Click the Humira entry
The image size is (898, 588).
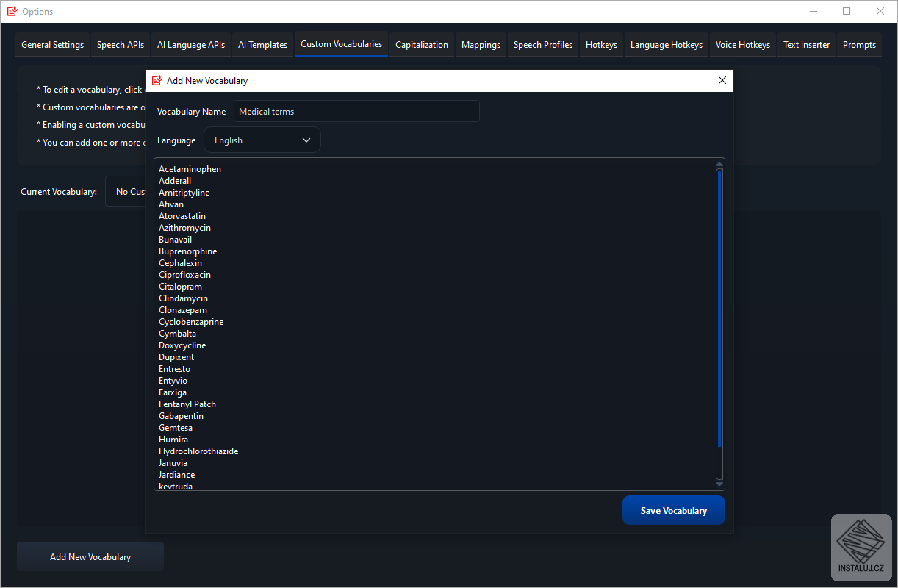click(173, 440)
